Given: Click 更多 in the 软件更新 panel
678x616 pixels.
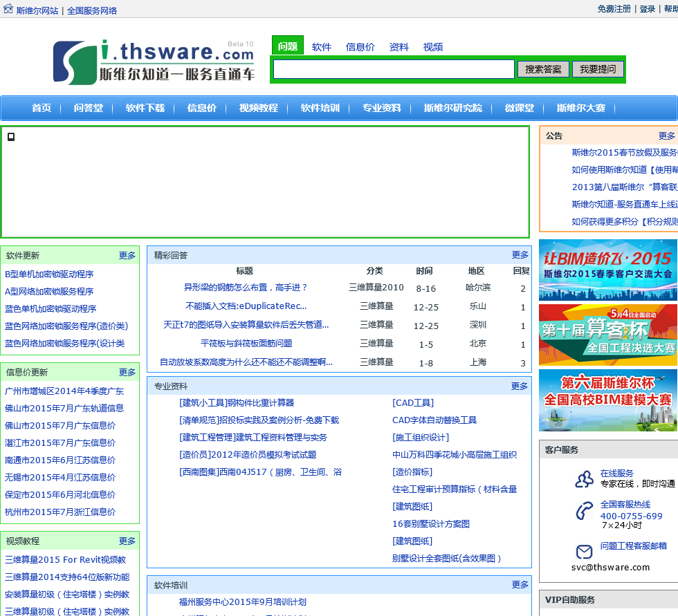Looking at the screenshot, I should tap(127, 256).
